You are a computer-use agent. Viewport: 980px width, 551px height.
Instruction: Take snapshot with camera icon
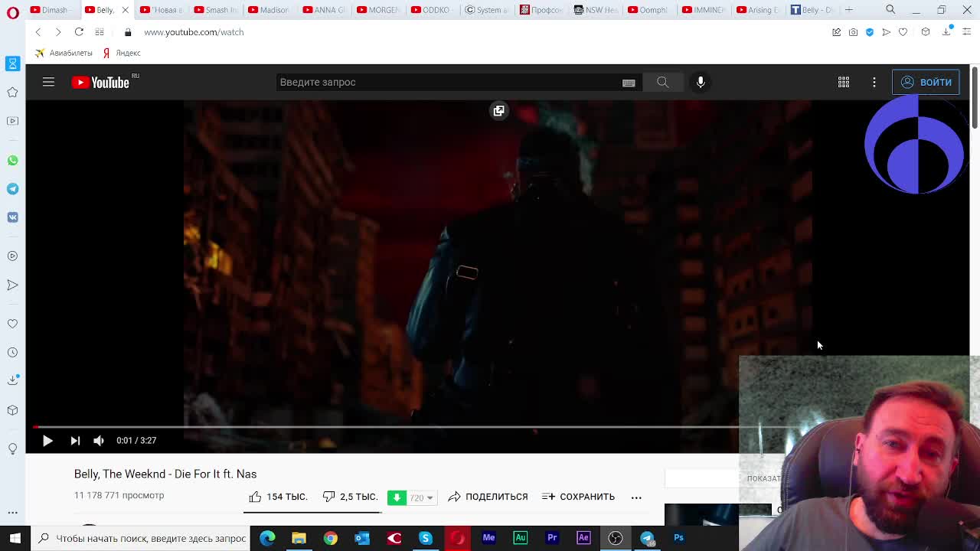tap(853, 32)
